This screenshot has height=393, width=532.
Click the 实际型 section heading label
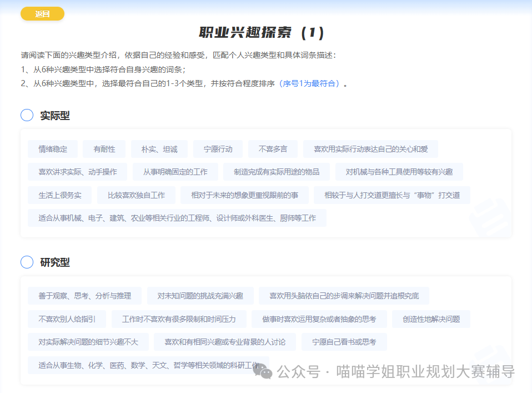pos(55,116)
